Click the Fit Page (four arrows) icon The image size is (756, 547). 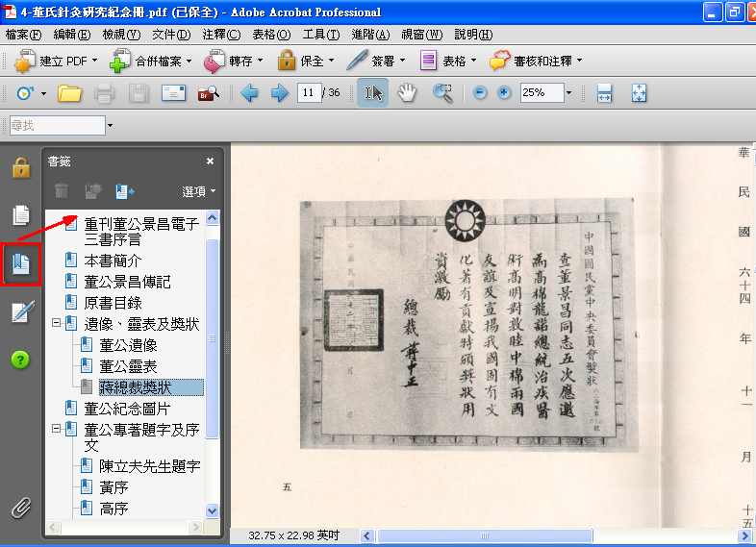point(639,92)
